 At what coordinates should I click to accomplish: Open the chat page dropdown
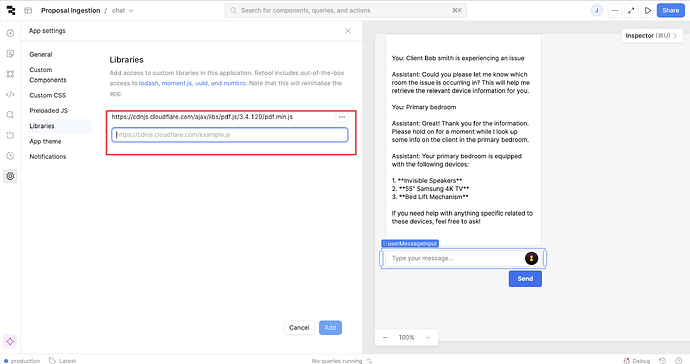pyautogui.click(x=123, y=10)
